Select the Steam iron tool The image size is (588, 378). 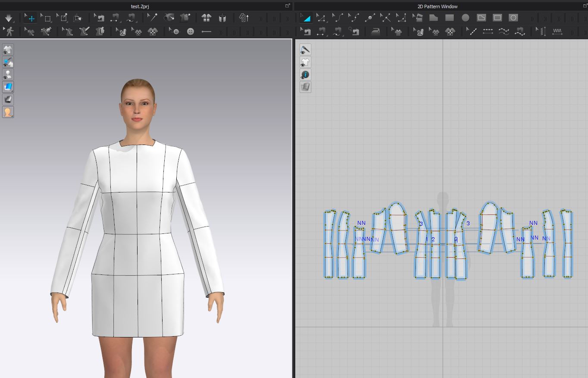pos(376,31)
